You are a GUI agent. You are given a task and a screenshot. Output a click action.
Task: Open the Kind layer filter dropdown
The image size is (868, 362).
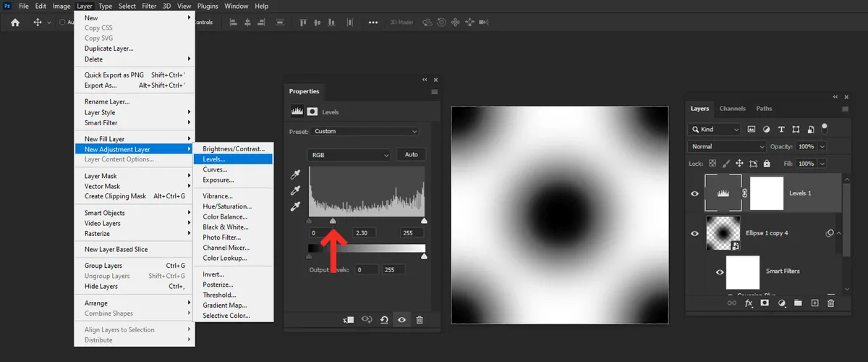(x=715, y=129)
